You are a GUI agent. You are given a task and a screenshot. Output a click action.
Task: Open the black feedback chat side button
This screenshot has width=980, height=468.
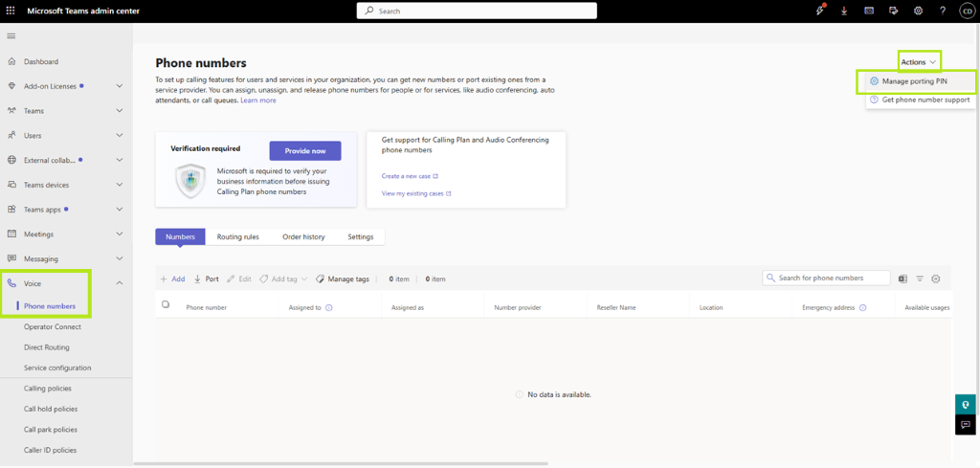(965, 425)
